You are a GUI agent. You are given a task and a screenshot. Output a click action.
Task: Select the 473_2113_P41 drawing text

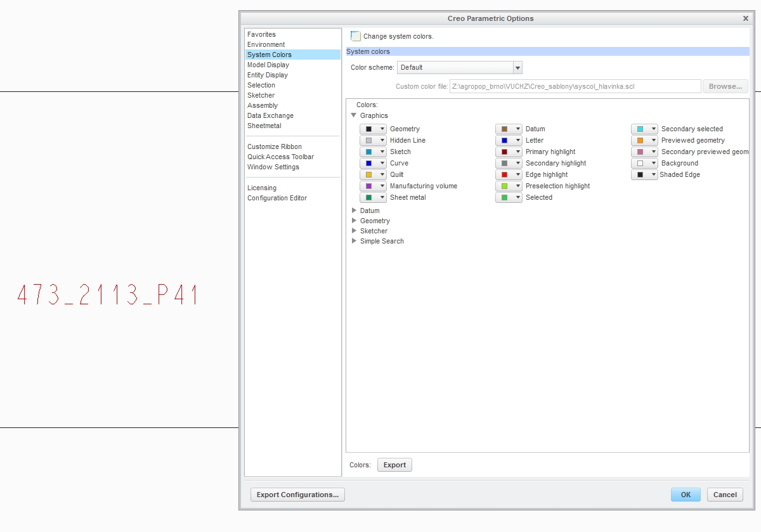point(108,295)
